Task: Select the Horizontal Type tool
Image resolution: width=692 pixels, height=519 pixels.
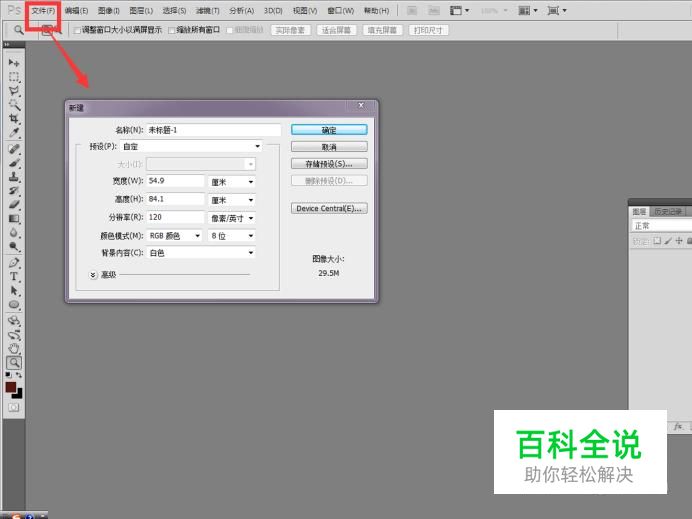Action: [14, 277]
